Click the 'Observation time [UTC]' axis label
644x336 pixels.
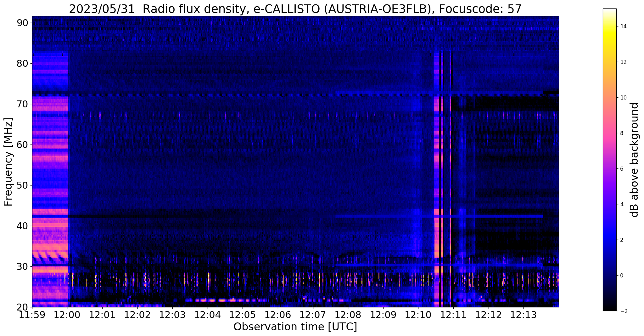295,327
